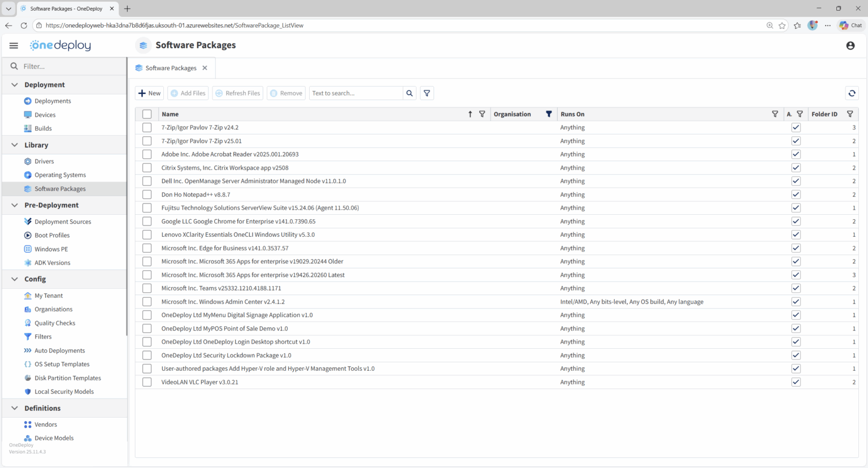Click the user account profile icon
The height and width of the screenshot is (468, 868).
[x=850, y=46]
